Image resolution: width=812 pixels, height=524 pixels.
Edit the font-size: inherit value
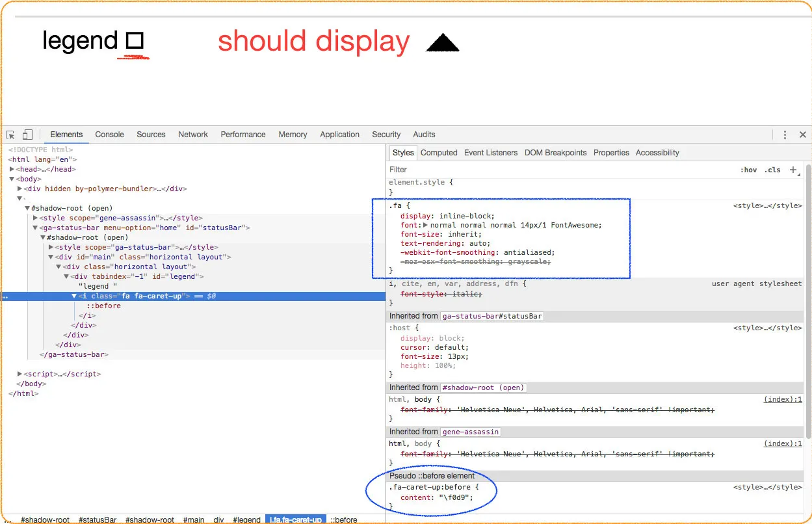click(x=462, y=234)
